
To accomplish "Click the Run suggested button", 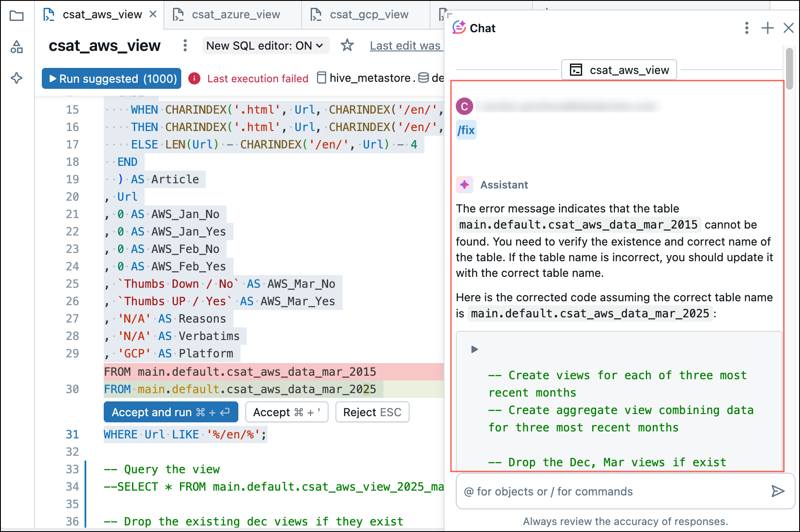I will click(111, 78).
